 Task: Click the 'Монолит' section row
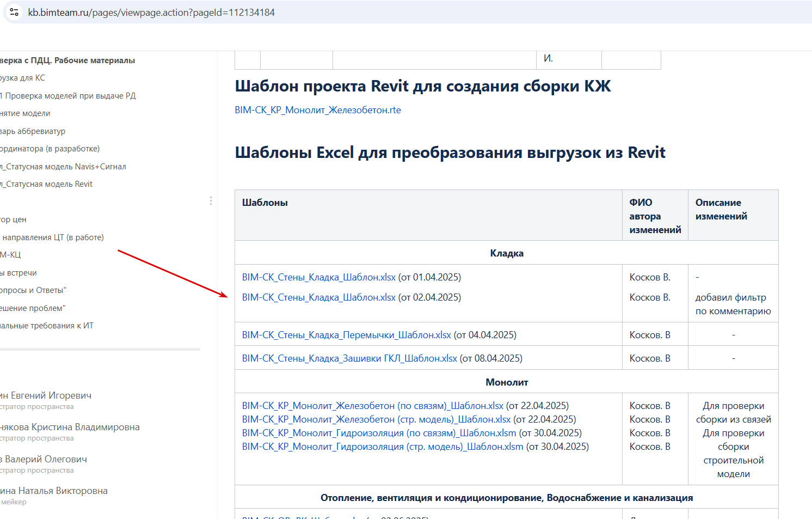[x=507, y=382]
